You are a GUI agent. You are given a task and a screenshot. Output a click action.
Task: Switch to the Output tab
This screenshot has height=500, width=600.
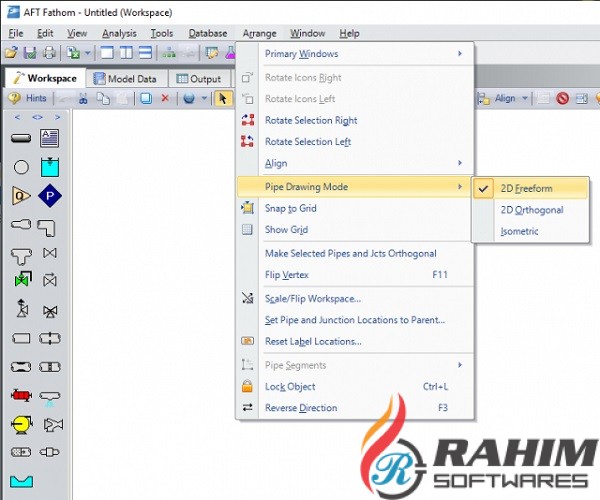click(199, 79)
